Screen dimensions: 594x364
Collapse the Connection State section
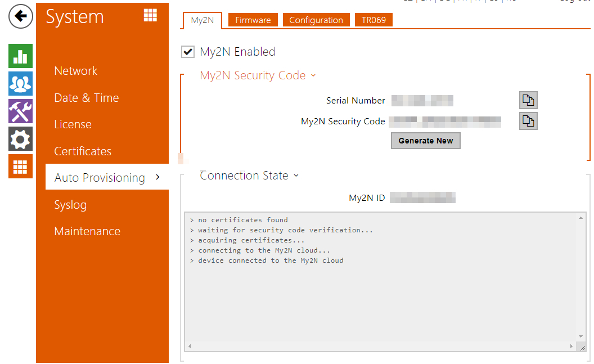coord(296,176)
